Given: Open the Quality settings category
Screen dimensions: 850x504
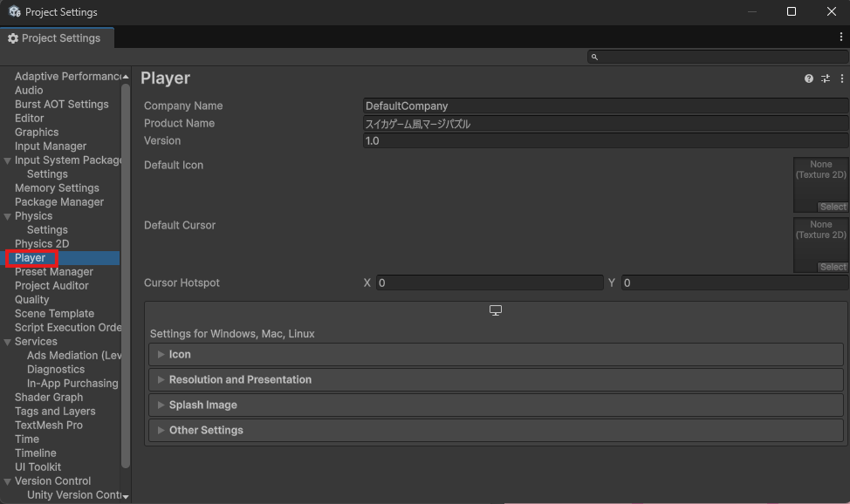Looking at the screenshot, I should (31, 300).
